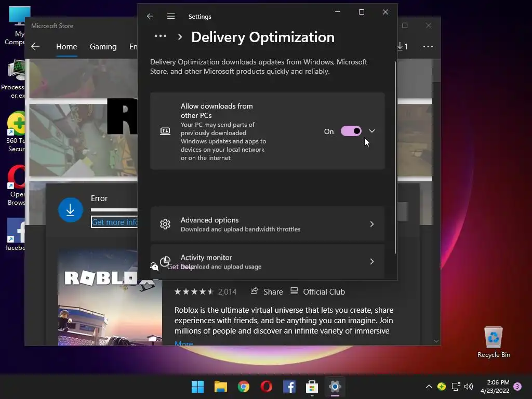Click the 360 security tray icon
Image resolution: width=532 pixels, height=399 pixels.
442,387
